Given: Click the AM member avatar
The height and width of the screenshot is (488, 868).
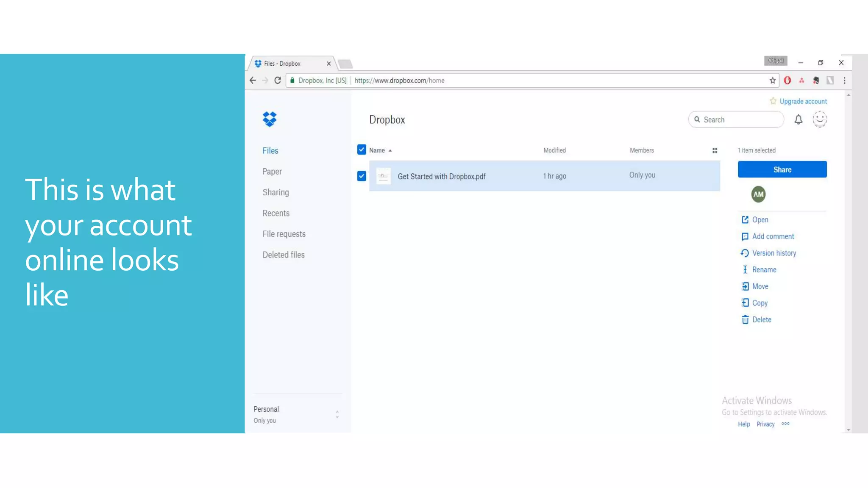Looking at the screenshot, I should (758, 194).
